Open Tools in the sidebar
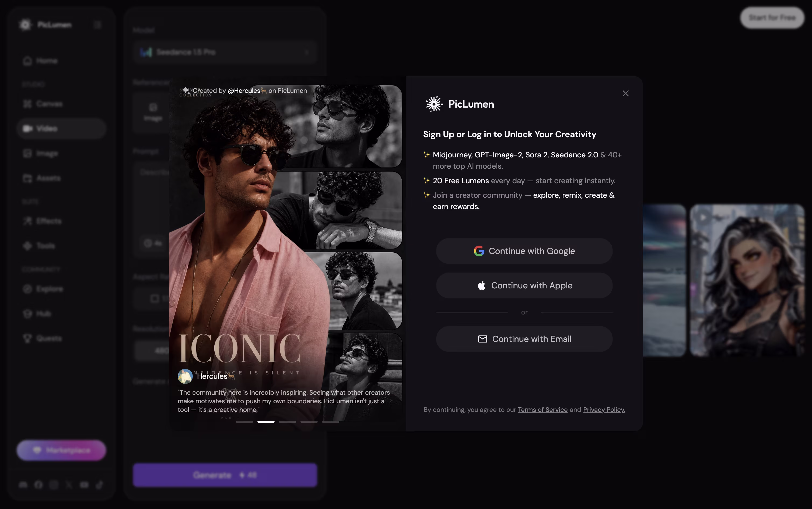 coord(61,246)
